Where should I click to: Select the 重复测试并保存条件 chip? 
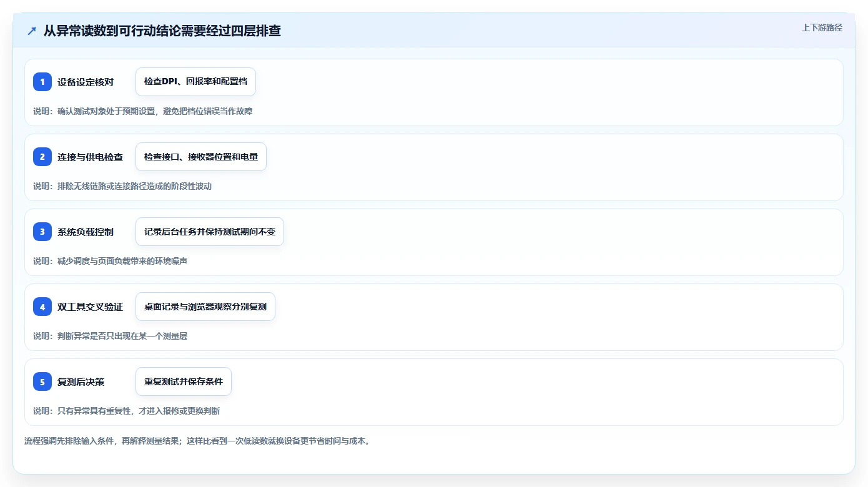coord(184,381)
